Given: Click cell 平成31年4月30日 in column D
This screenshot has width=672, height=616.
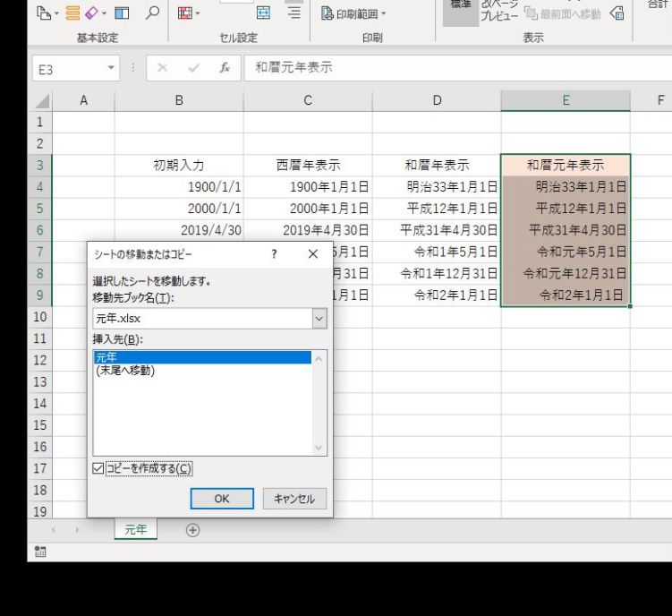Looking at the screenshot, I should tap(437, 230).
